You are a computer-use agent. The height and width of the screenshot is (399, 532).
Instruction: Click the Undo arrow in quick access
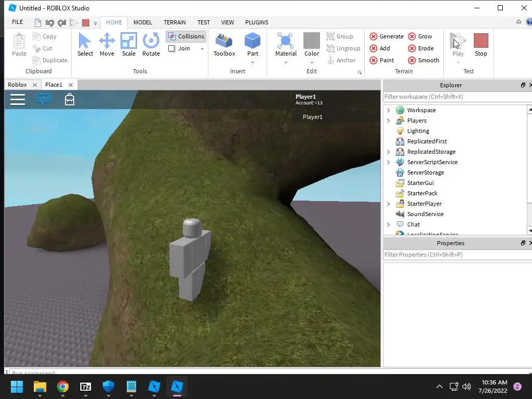(x=49, y=23)
